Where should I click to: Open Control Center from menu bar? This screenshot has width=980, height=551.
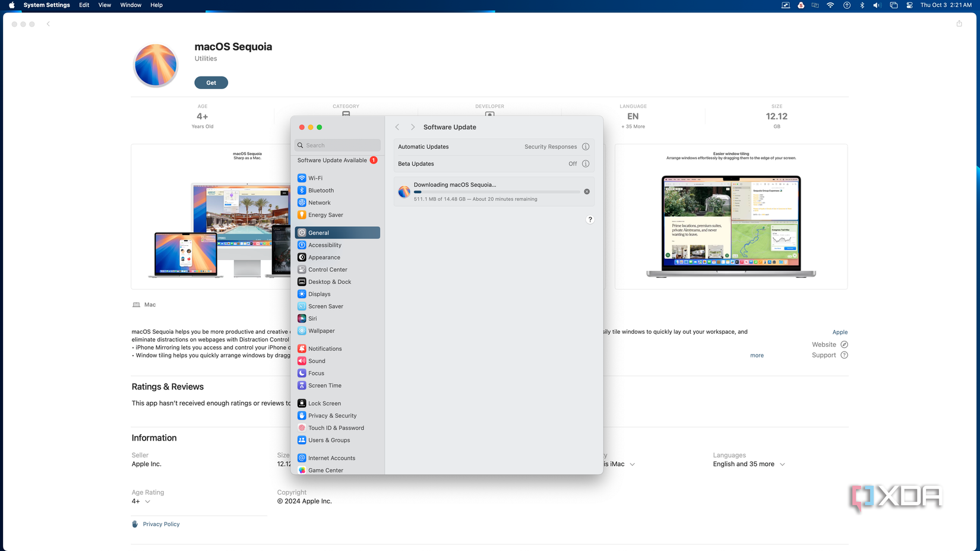click(909, 5)
